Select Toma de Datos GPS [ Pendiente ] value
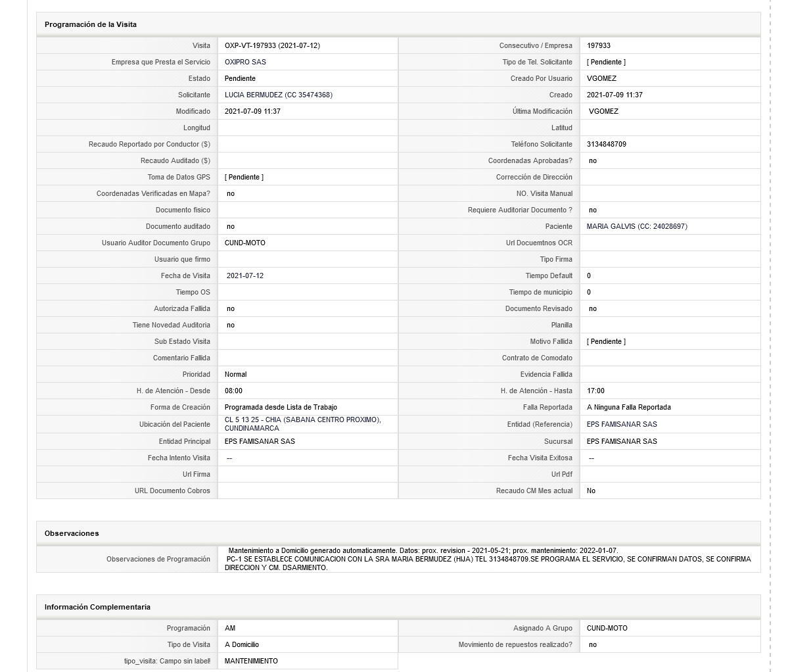The width and height of the screenshot is (790, 672). click(244, 177)
